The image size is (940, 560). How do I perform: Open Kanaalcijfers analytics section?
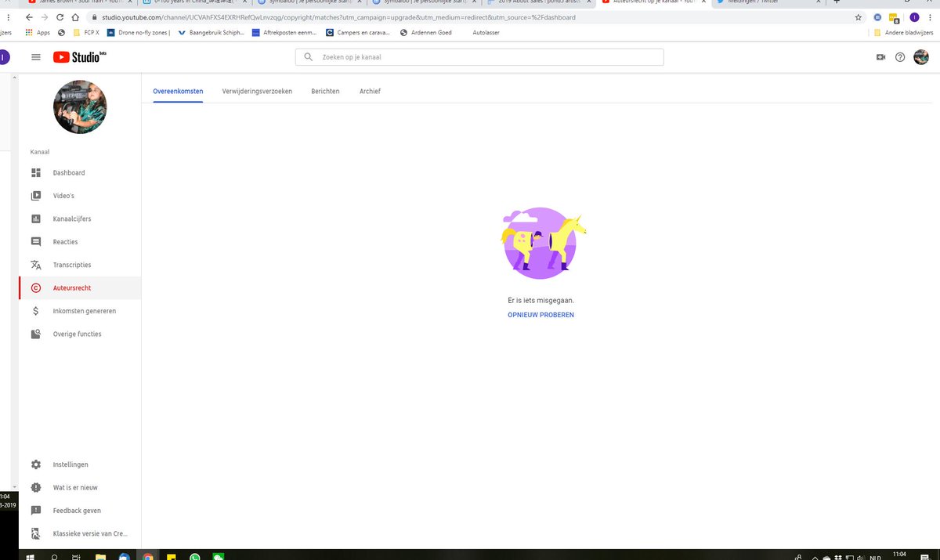pyautogui.click(x=80, y=219)
